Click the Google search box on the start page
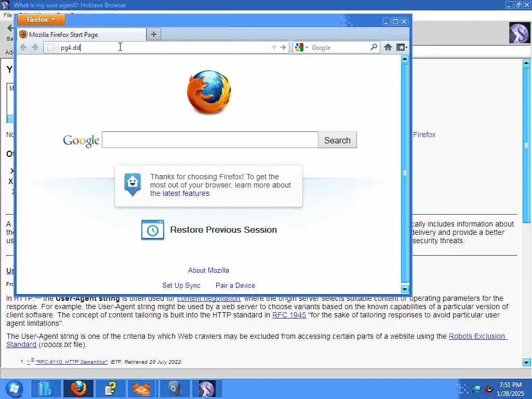 pyautogui.click(x=210, y=140)
